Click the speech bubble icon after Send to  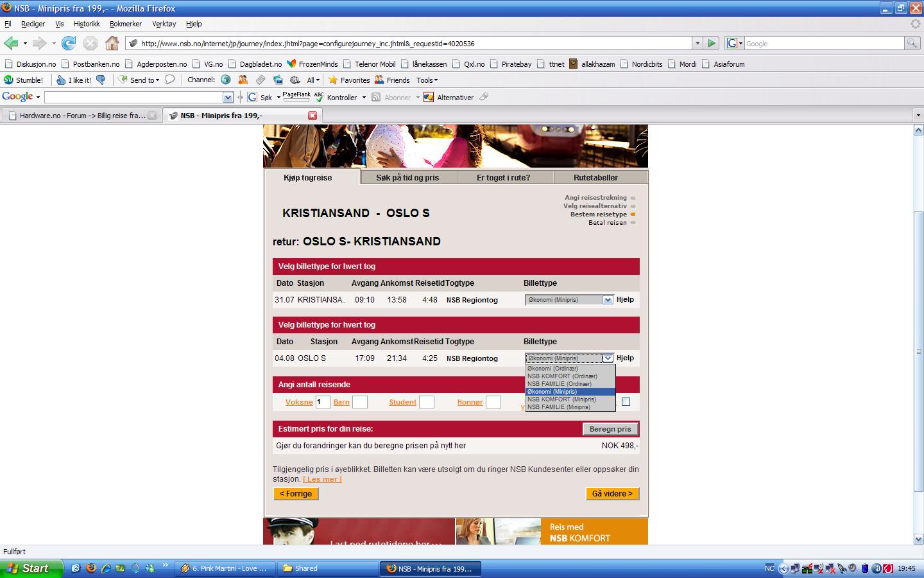point(169,80)
